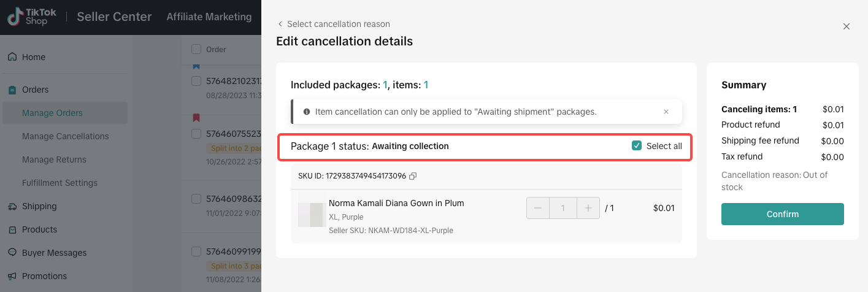Tick the checkbox for order 57646098632
This screenshot has height=292, width=868.
[196, 199]
